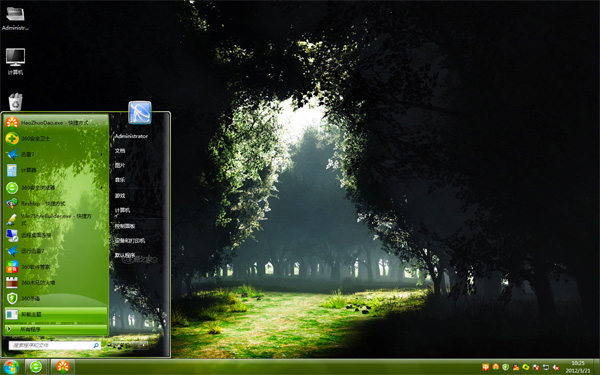Open 默认程序 in the Start menu

click(125, 255)
